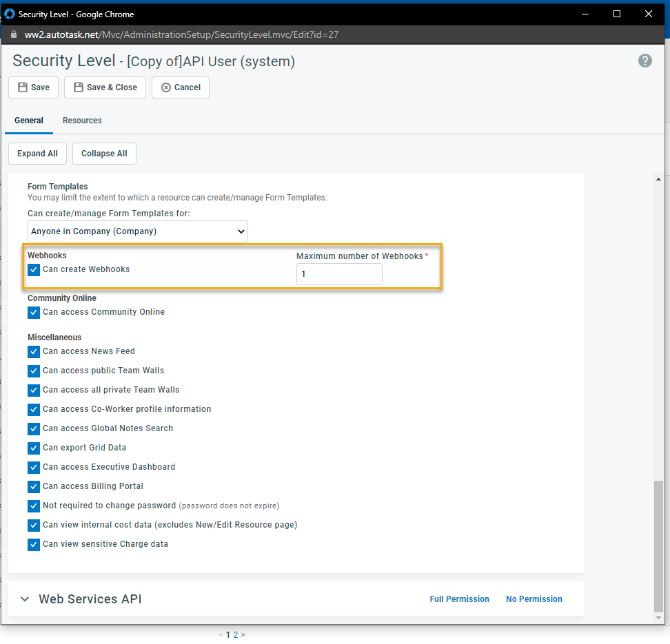Viewport: 670px width, 644px height.
Task: Toggle Can view sensitive Charge data
Action: (34, 545)
